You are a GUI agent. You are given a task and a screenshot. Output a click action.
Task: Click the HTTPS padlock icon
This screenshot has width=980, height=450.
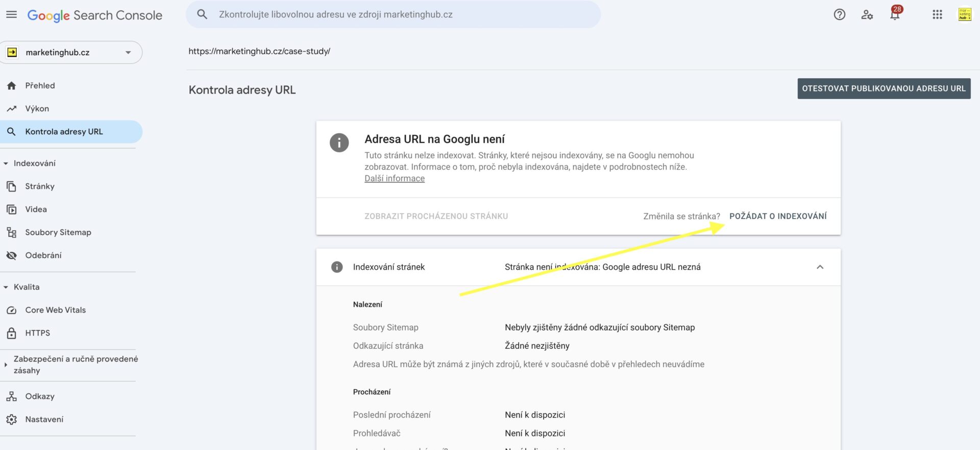coord(12,333)
